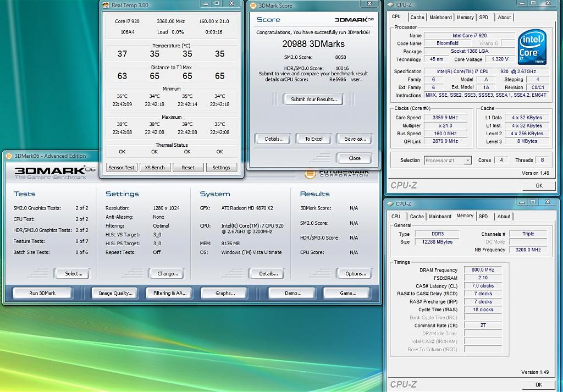Click the "106A4" CPUID text in Real Temp
The height and width of the screenshot is (392, 563).
pyautogui.click(x=128, y=32)
